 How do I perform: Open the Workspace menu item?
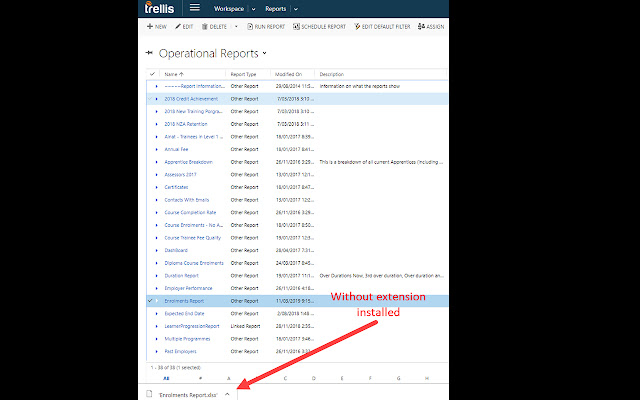(229, 9)
